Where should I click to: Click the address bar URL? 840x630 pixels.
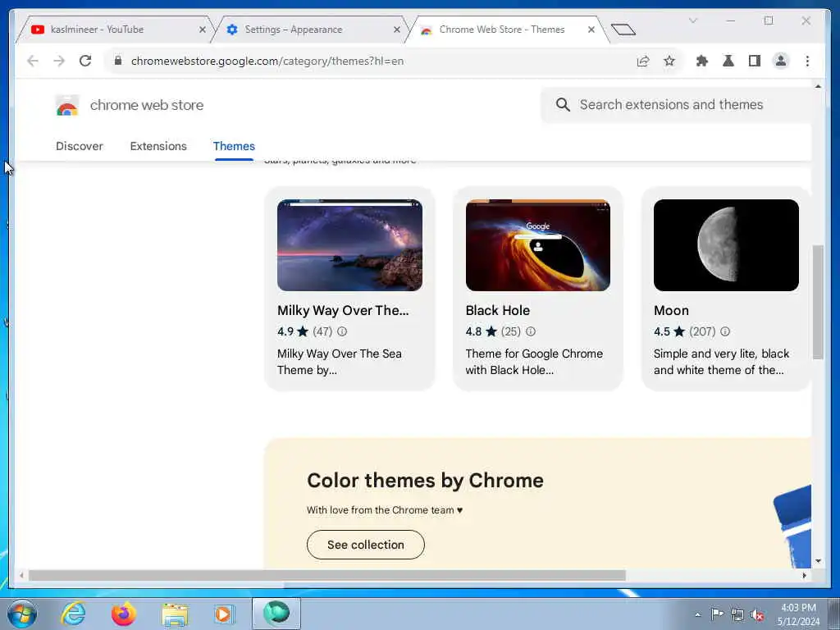pos(267,61)
